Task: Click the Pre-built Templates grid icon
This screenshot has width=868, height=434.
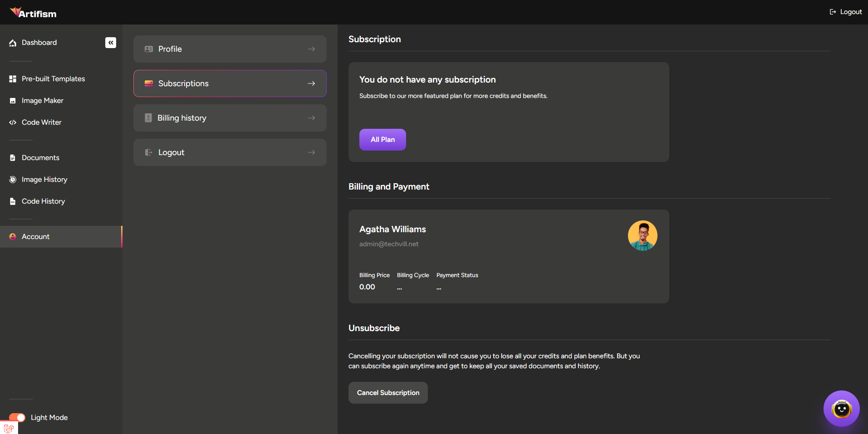Action: pyautogui.click(x=13, y=79)
